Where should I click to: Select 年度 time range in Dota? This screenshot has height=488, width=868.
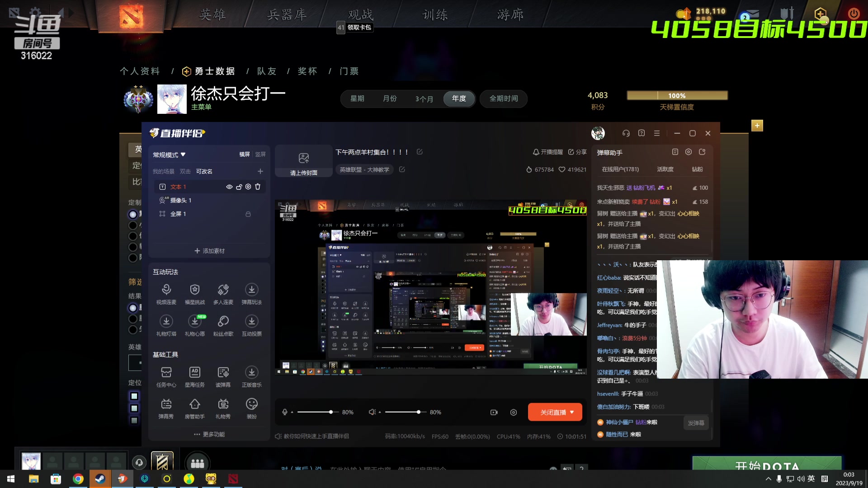pyautogui.click(x=459, y=99)
